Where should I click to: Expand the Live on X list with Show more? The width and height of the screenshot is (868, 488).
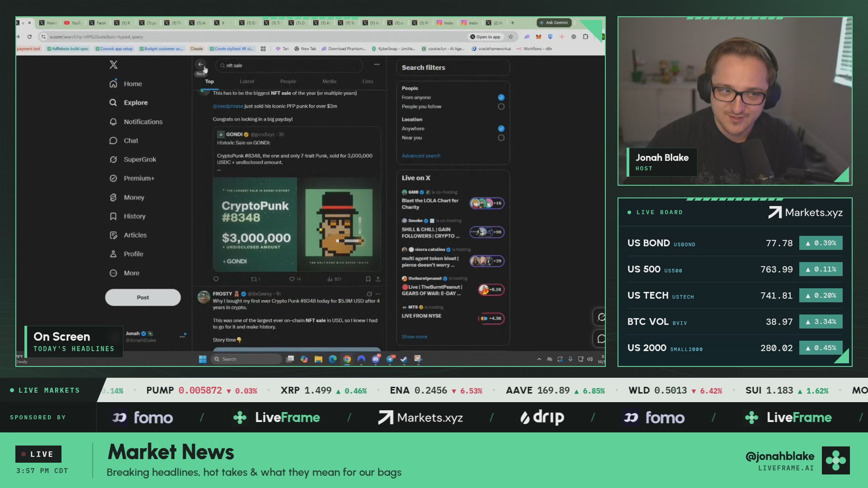click(414, 337)
